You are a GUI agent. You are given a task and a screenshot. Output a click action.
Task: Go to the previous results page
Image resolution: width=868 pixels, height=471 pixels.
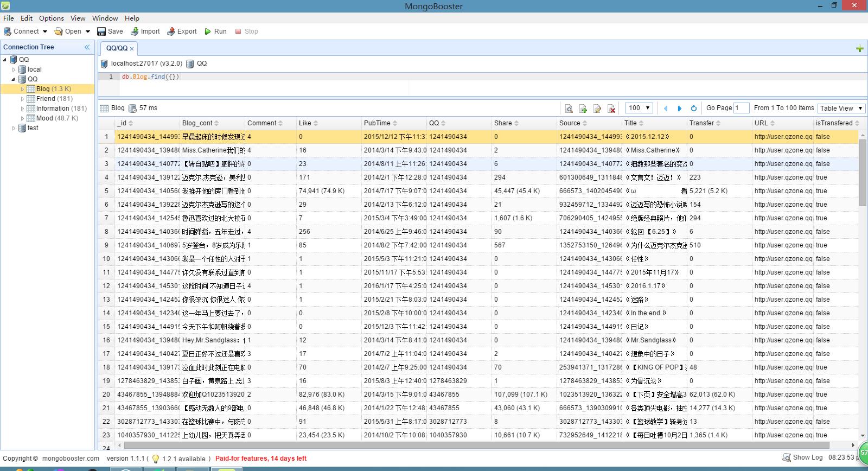coord(666,109)
